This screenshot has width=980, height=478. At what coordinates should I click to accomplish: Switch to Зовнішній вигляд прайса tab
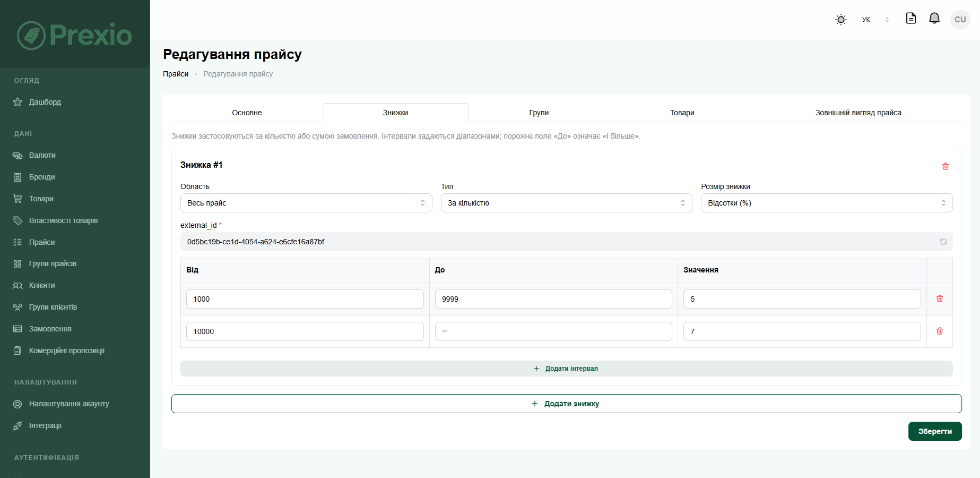(858, 113)
